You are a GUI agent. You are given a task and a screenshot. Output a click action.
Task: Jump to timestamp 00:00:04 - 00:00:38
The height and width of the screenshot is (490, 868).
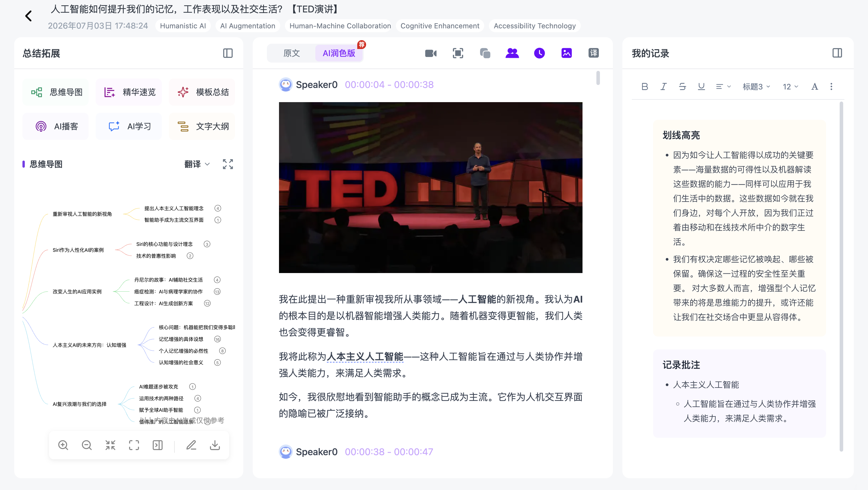(x=389, y=85)
